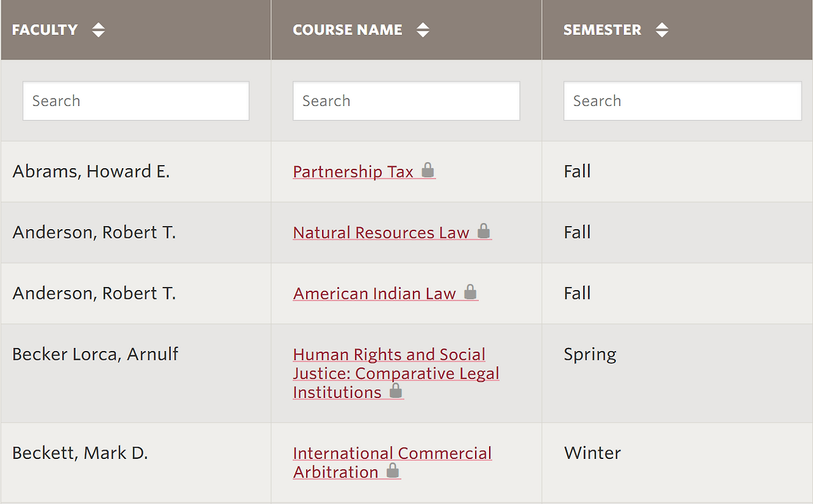813x504 pixels.
Task: Open International Commercial Arbitration link
Action: coord(392,453)
